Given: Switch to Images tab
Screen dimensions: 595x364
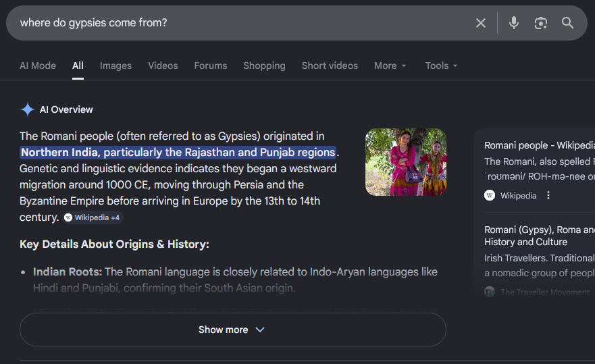Looking at the screenshot, I should [x=115, y=66].
